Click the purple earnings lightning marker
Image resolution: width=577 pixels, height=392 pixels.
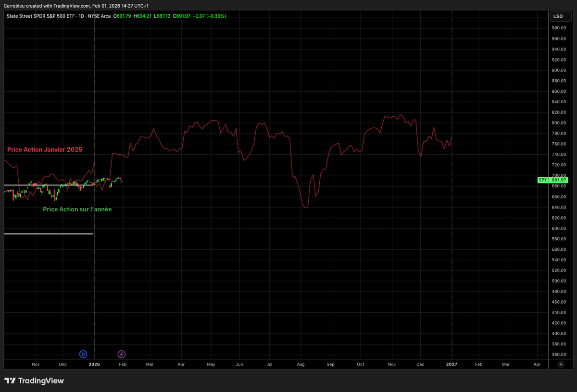(122, 354)
